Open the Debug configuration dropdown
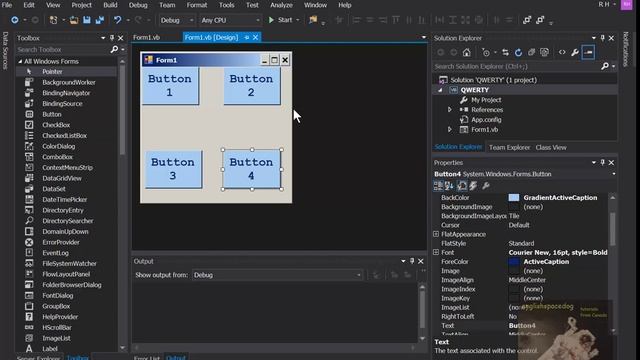 (x=177, y=20)
